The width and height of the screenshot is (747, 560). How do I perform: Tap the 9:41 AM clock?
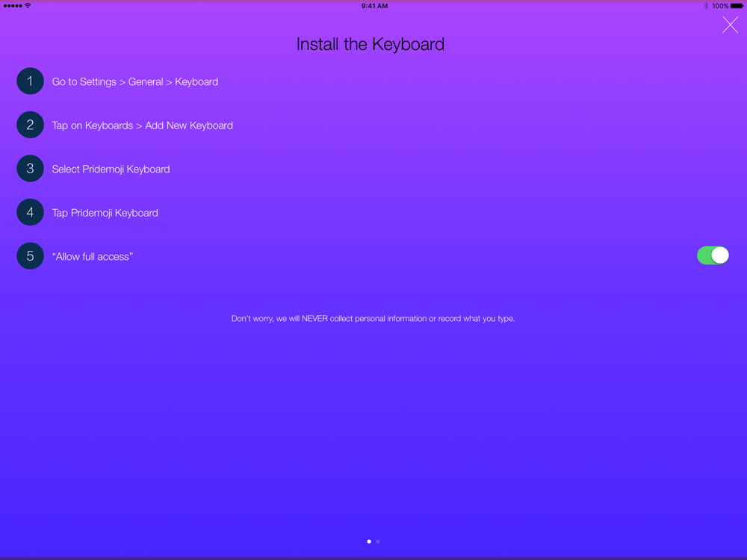click(x=374, y=6)
